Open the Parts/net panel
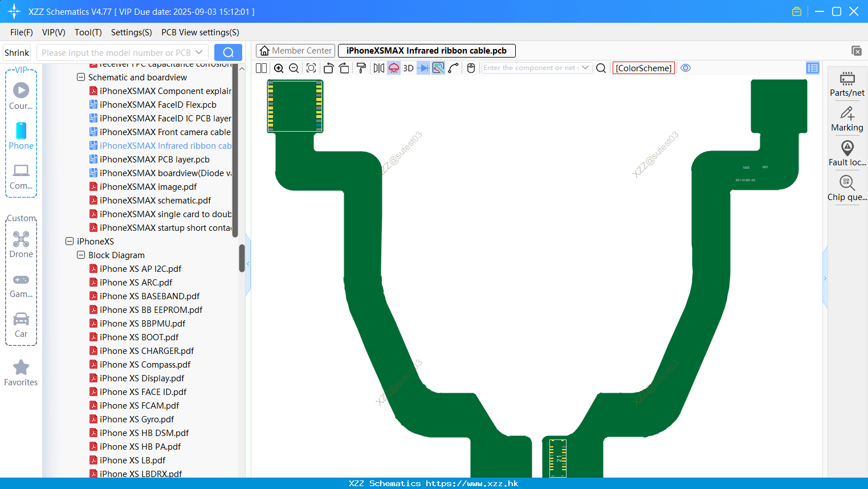This screenshot has height=489, width=868. click(847, 84)
